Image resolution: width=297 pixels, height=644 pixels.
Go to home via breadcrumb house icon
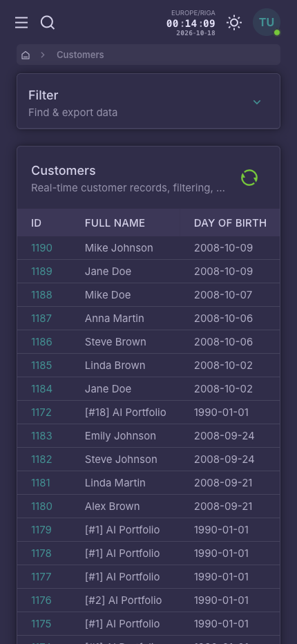pyautogui.click(x=26, y=55)
